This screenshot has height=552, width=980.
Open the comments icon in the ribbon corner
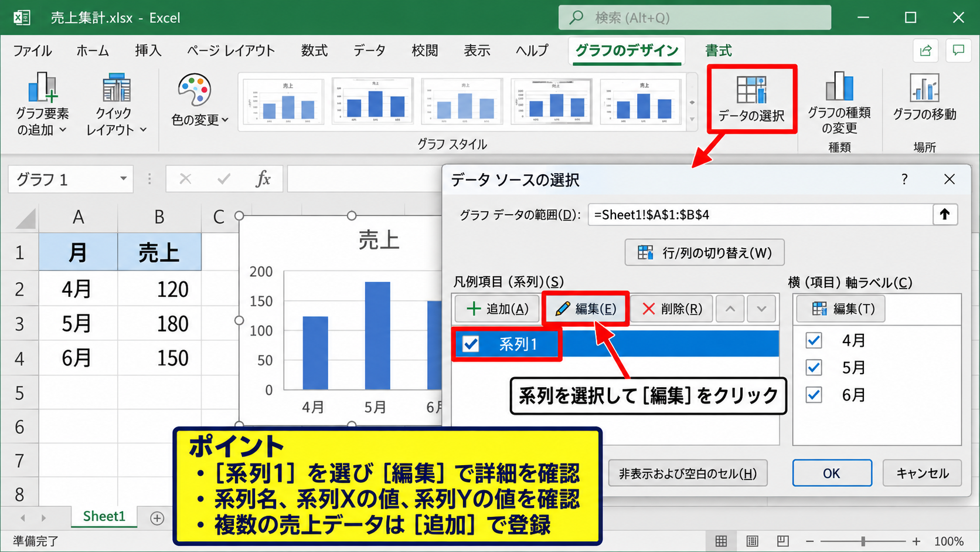point(958,50)
